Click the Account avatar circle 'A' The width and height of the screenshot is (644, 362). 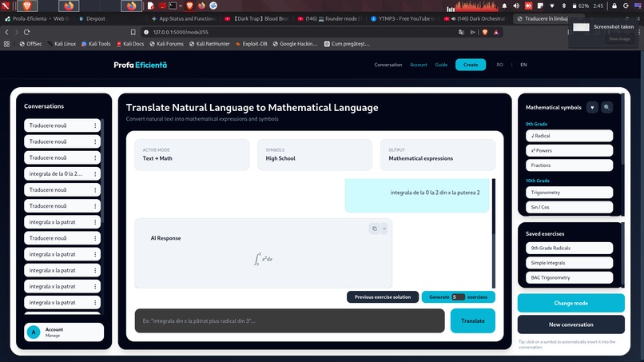point(34,332)
